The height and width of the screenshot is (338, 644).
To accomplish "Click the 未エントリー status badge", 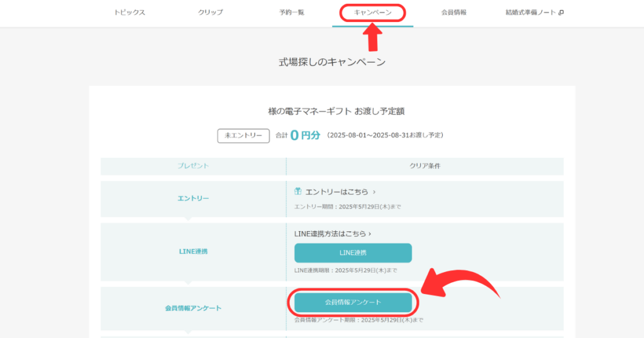I will tap(243, 136).
